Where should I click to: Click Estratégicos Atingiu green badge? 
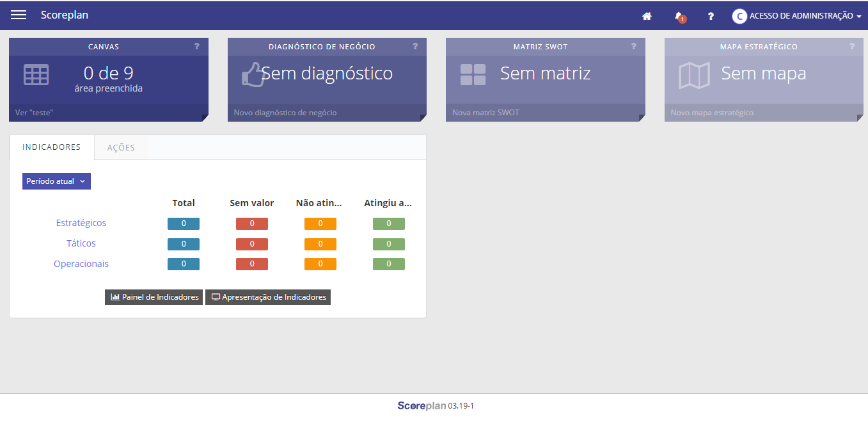[x=389, y=223]
